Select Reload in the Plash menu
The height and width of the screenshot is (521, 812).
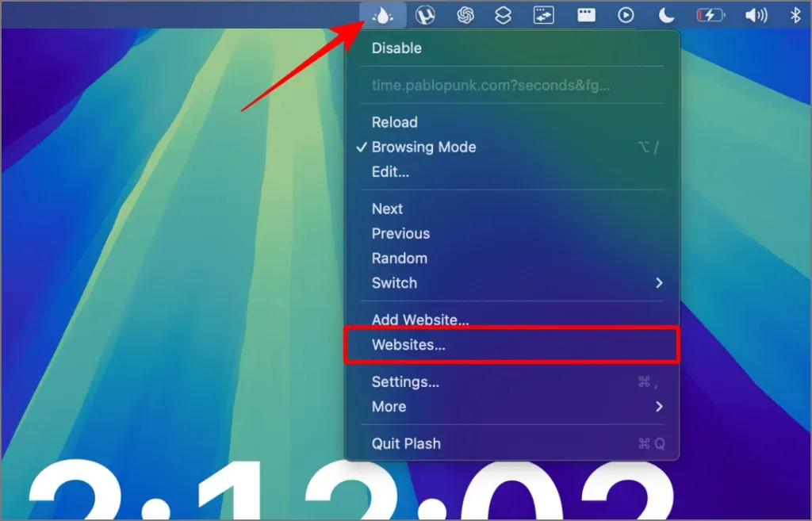[x=512, y=122]
